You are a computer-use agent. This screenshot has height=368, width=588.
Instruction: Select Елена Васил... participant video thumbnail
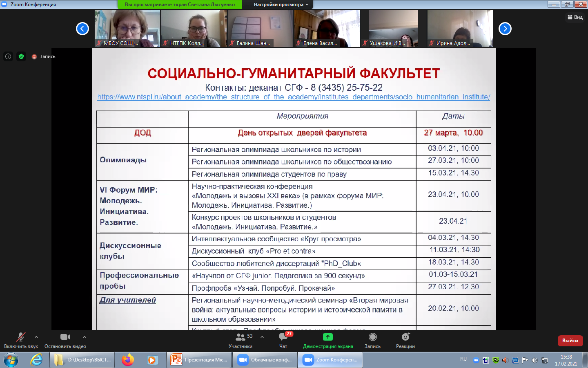click(x=327, y=29)
